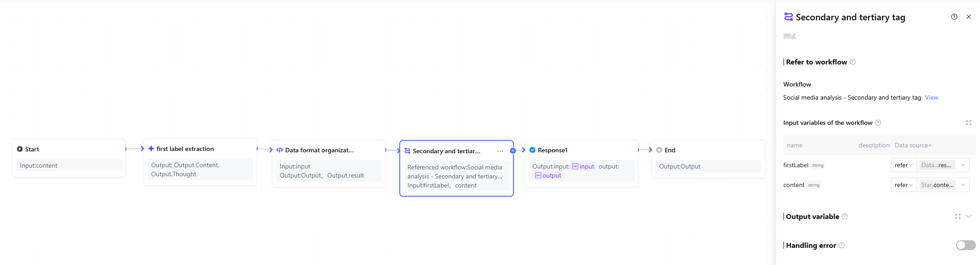980x265 pixels.
Task: Maximize the Input variables table
Action: [x=968, y=123]
